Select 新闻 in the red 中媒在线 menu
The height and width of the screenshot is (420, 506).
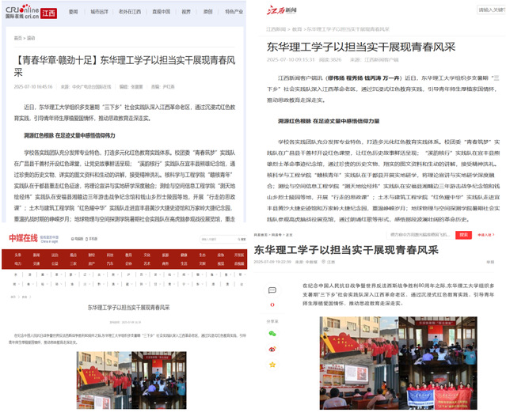pyautogui.click(x=36, y=255)
